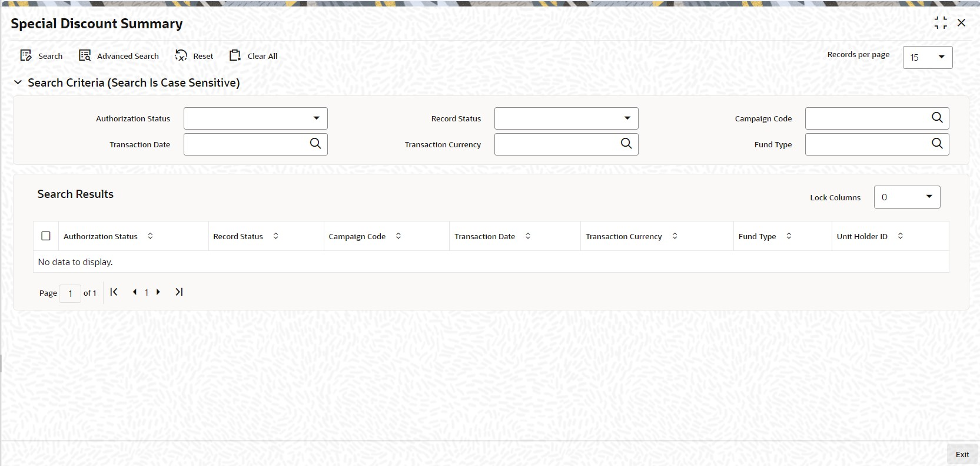Open Advanced Search
980x466 pixels.
(x=119, y=56)
